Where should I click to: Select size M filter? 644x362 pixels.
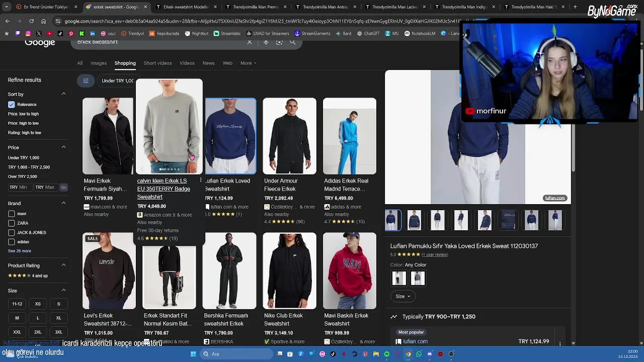click(17, 318)
